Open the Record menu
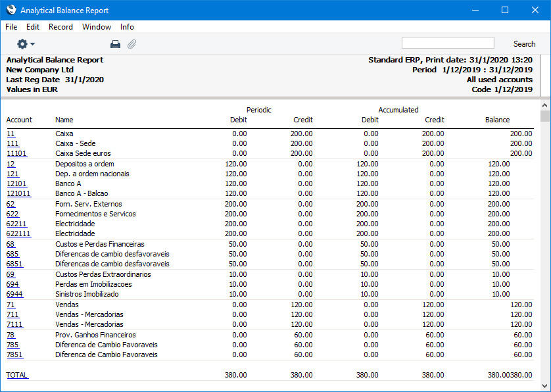Viewport: 551px width, 392px height. [60, 27]
